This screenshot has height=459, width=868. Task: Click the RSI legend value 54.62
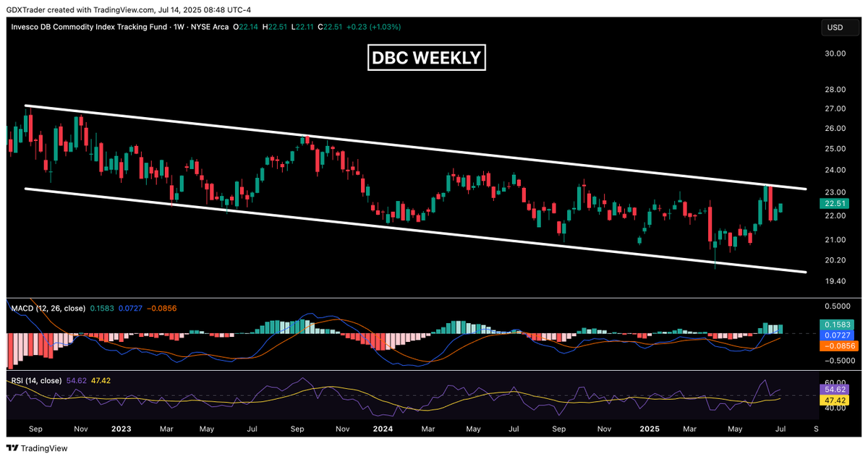tap(76, 380)
